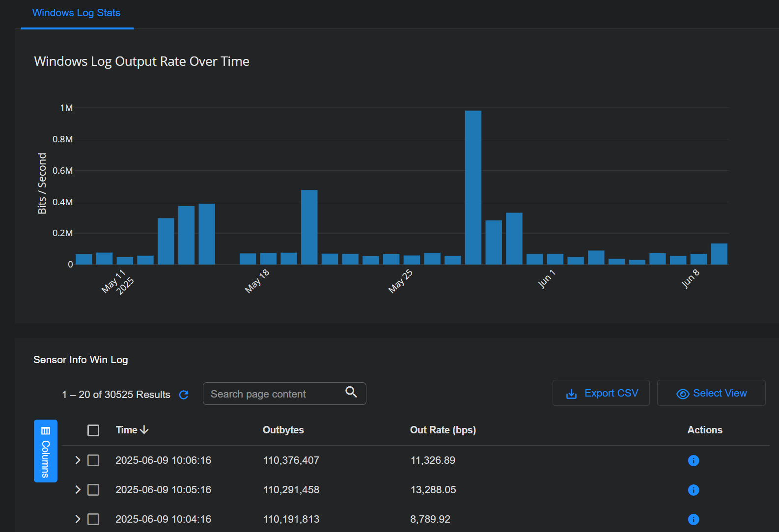
Task: Focus the Search page content field
Action: (275, 394)
